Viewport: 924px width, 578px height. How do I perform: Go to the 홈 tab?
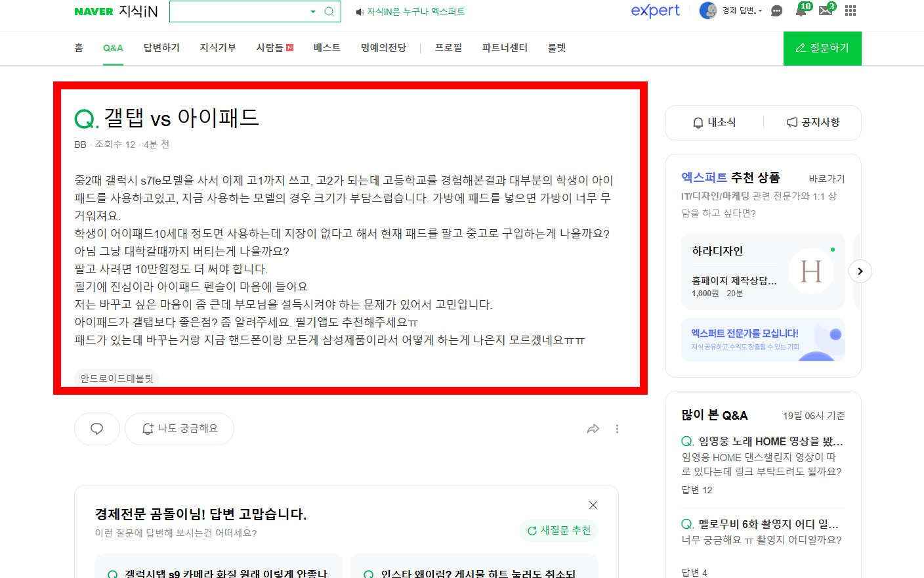(x=79, y=48)
